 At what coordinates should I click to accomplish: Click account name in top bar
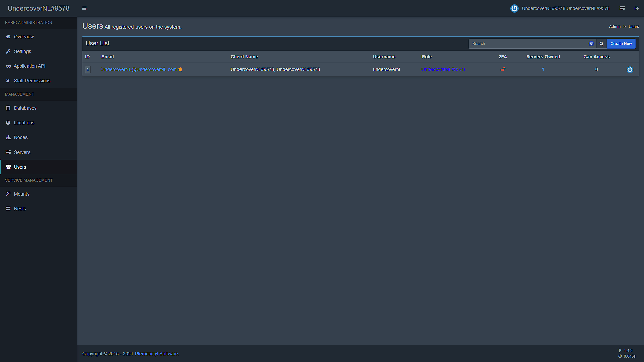[x=566, y=8]
